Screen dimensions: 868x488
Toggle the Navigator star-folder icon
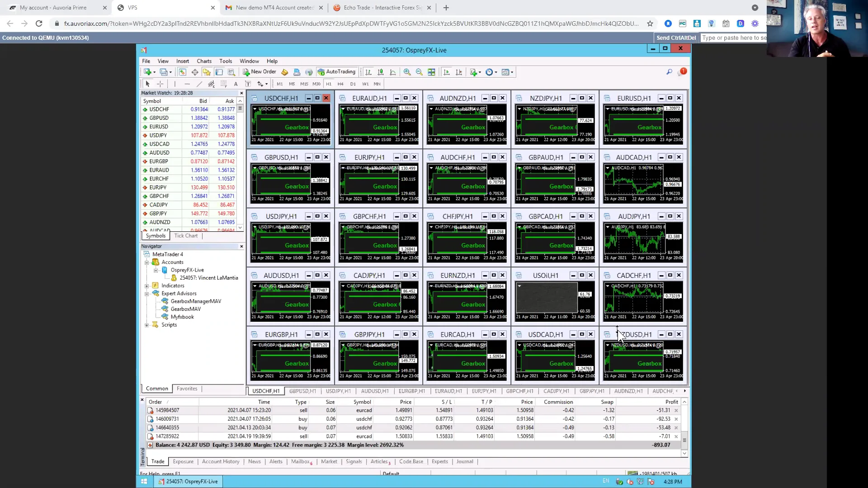coord(207,72)
